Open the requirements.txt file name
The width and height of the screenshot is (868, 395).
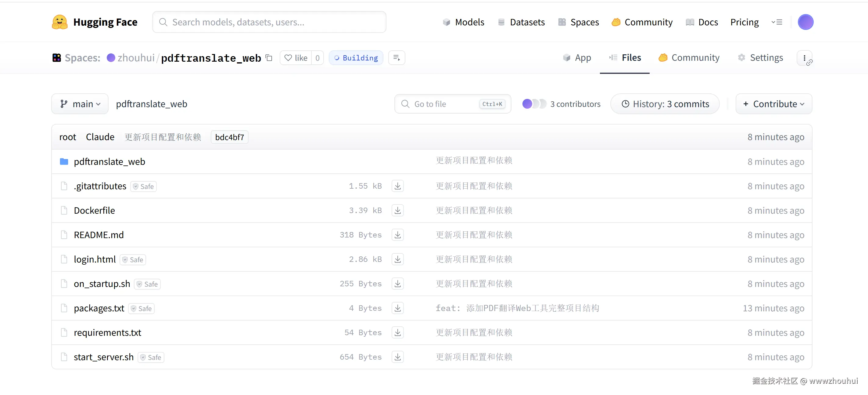point(107,333)
